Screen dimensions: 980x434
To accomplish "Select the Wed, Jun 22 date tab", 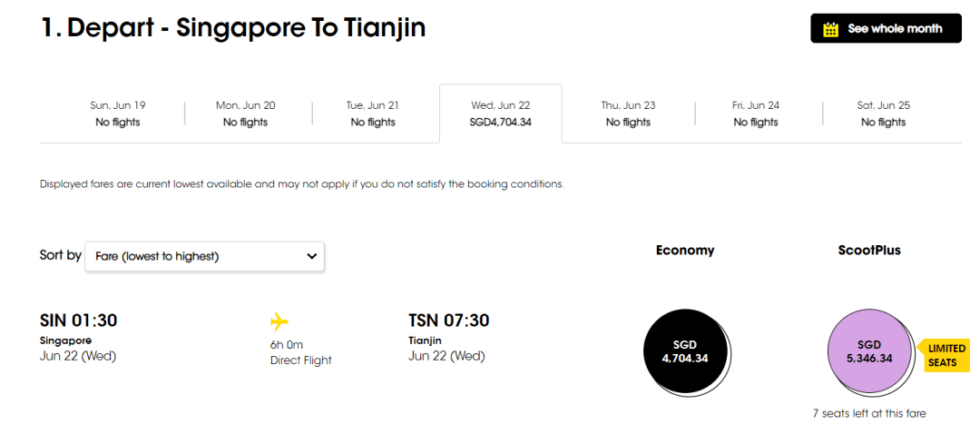I will coord(500,113).
